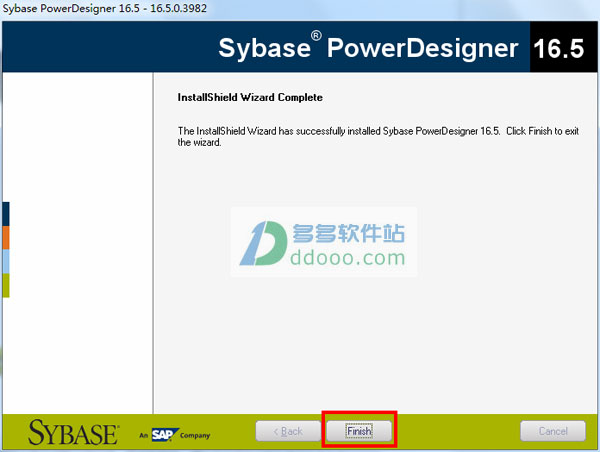Click the Cancel button
The height and width of the screenshot is (452, 600).
point(553,431)
